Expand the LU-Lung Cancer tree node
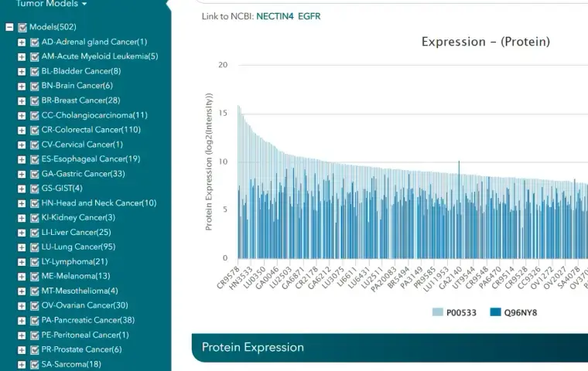The width and height of the screenshot is (588, 371). tap(22, 247)
